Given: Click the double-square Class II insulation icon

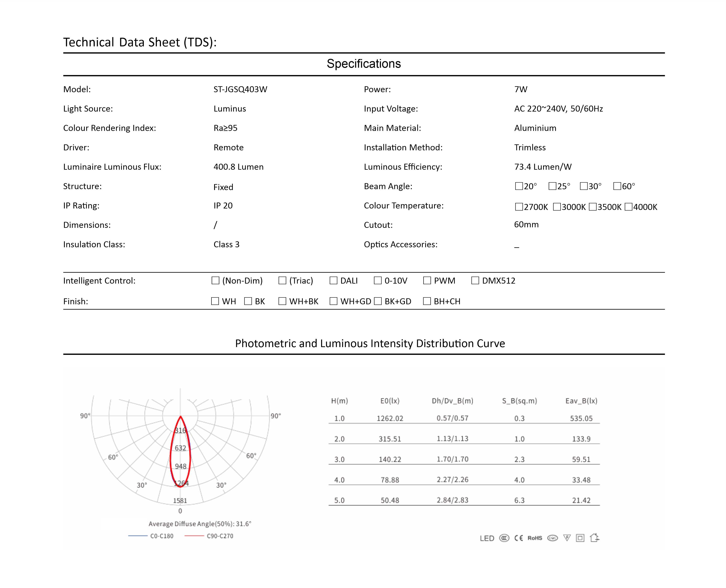Looking at the screenshot, I should pos(580,538).
